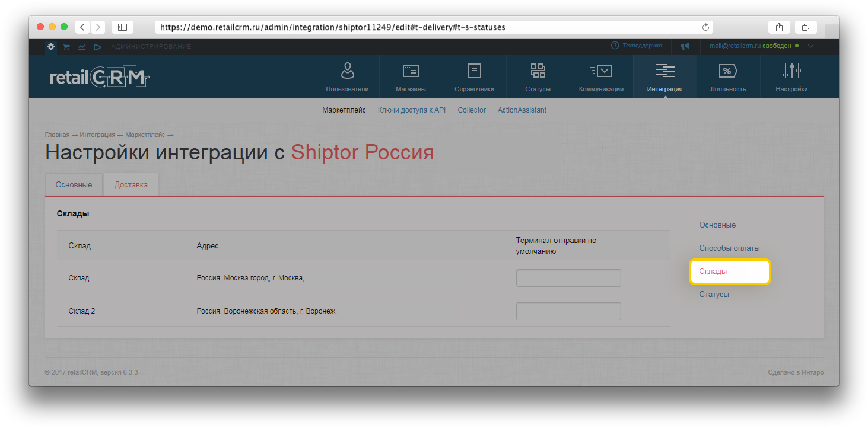The width and height of the screenshot is (868, 428).
Task: Open the Пользователи (Users) section icon
Action: tap(347, 72)
